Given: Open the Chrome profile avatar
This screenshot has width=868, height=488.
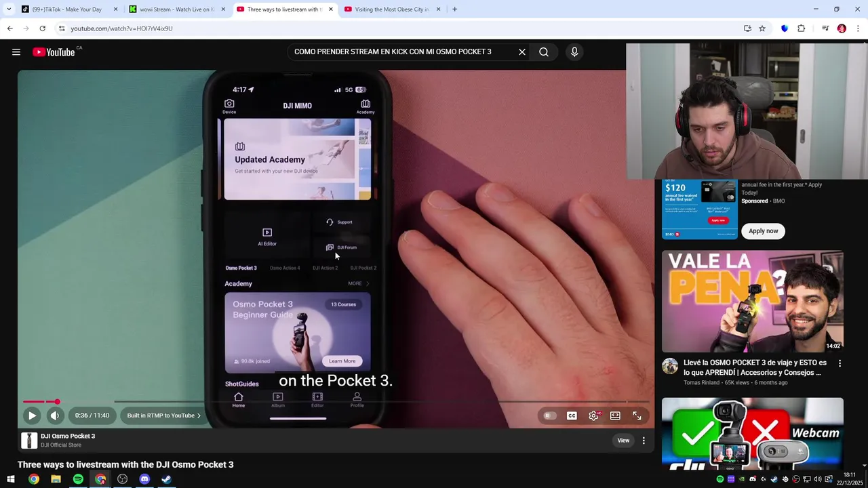Looking at the screenshot, I should 842,28.
